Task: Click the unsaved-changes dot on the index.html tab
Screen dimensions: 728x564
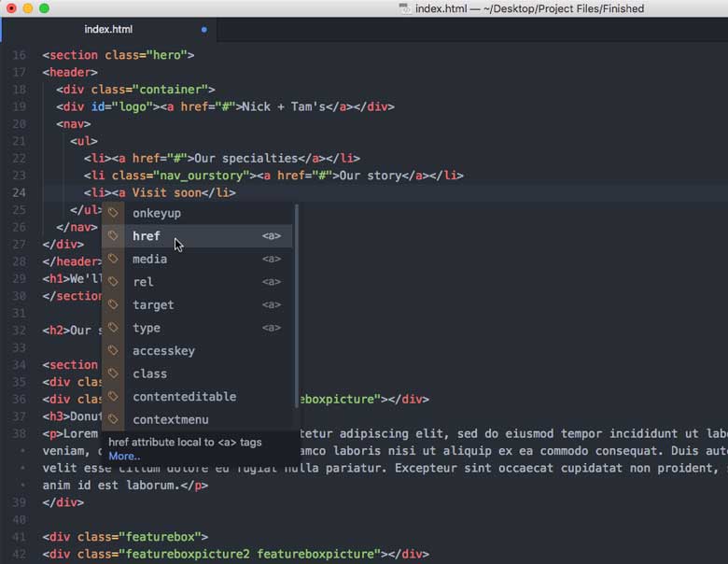Action: pos(203,30)
